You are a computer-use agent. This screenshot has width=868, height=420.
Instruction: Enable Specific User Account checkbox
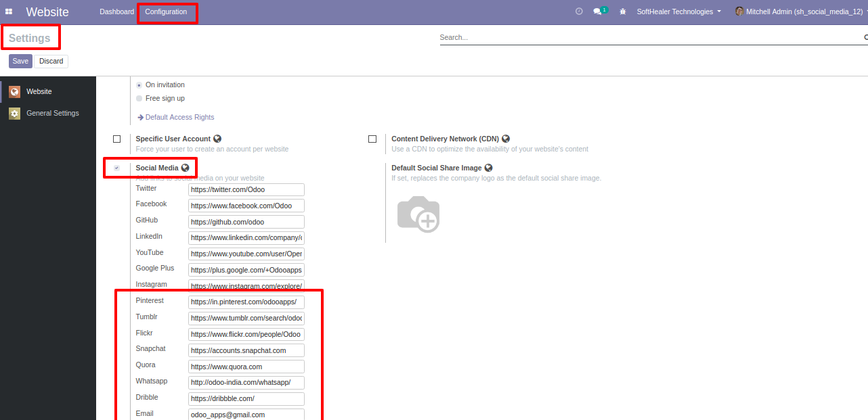[x=117, y=139]
